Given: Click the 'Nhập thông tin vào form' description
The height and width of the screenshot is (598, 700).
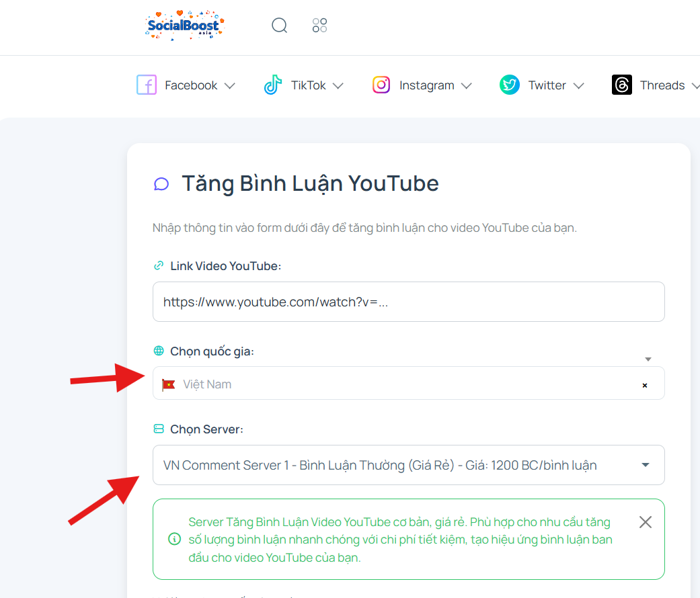Looking at the screenshot, I should tap(364, 228).
